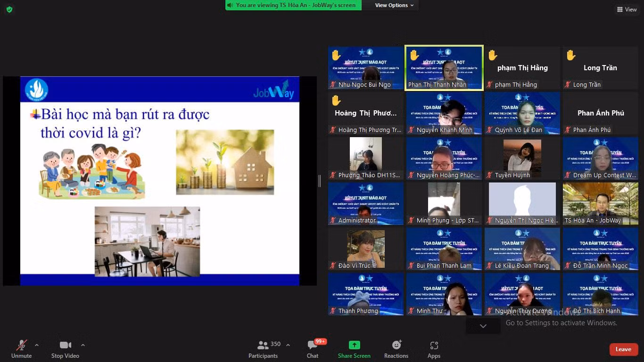Click raised hand icon on Hoàng Thị Phương tile
This screenshot has width=644, height=362.
[x=336, y=100]
